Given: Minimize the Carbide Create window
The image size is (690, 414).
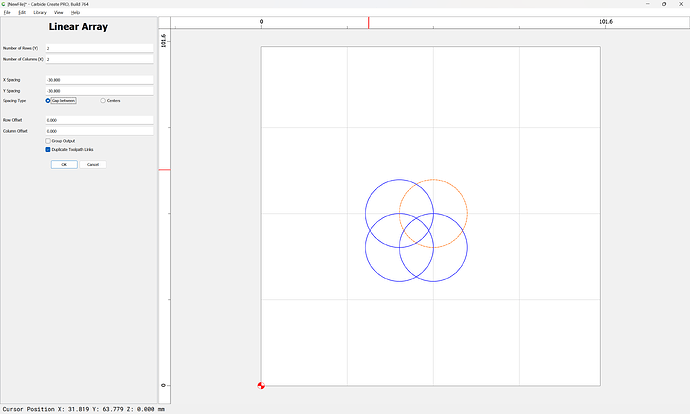Looking at the screenshot, I should point(648,4).
